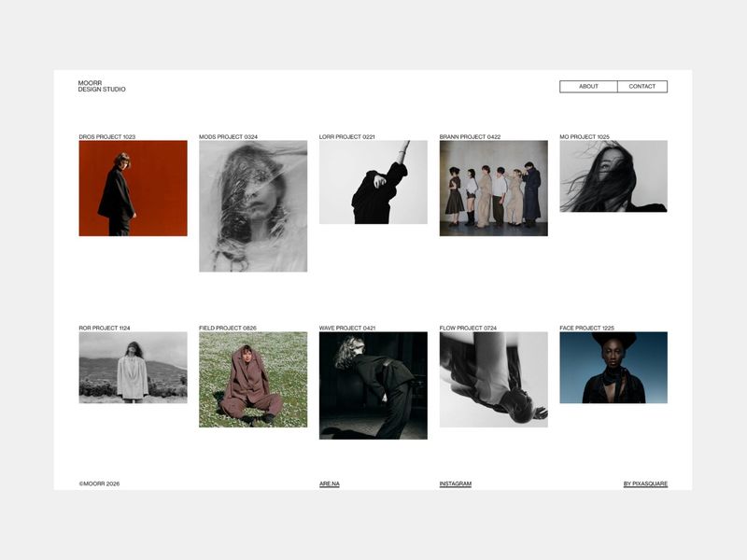Click the BRANN PROJECT 0422 title
The width and height of the screenshot is (747, 560).
pos(470,136)
